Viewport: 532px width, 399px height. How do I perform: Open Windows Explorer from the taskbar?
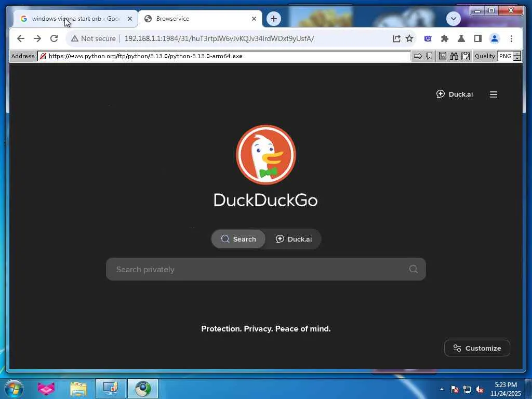78,389
